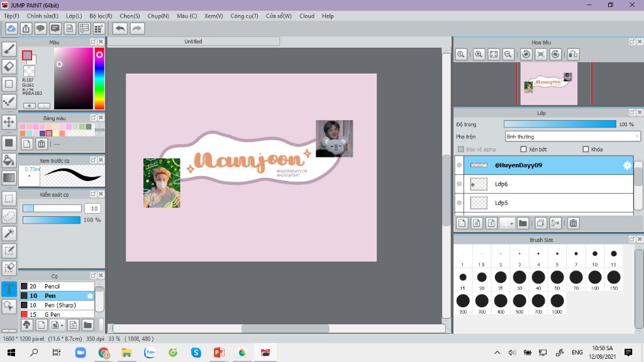Click the rainbow hue slider bar
Screen dimensions: 644x362
pyautogui.click(x=99, y=79)
